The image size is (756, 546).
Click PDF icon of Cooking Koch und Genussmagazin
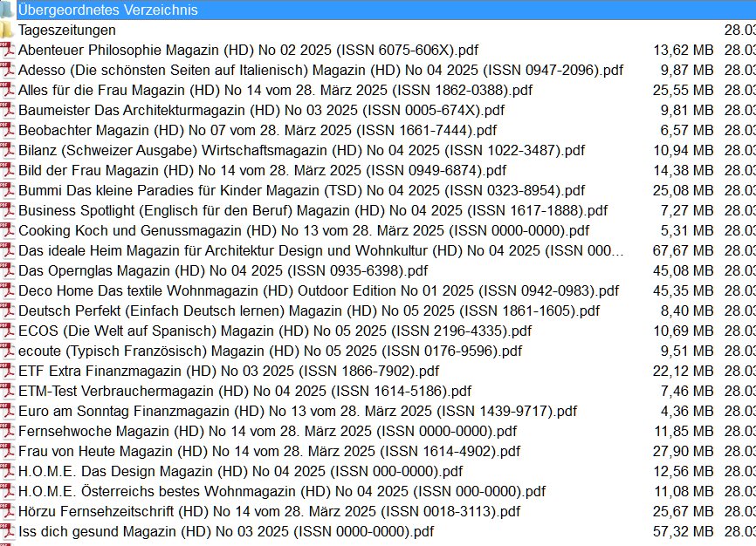[7, 230]
